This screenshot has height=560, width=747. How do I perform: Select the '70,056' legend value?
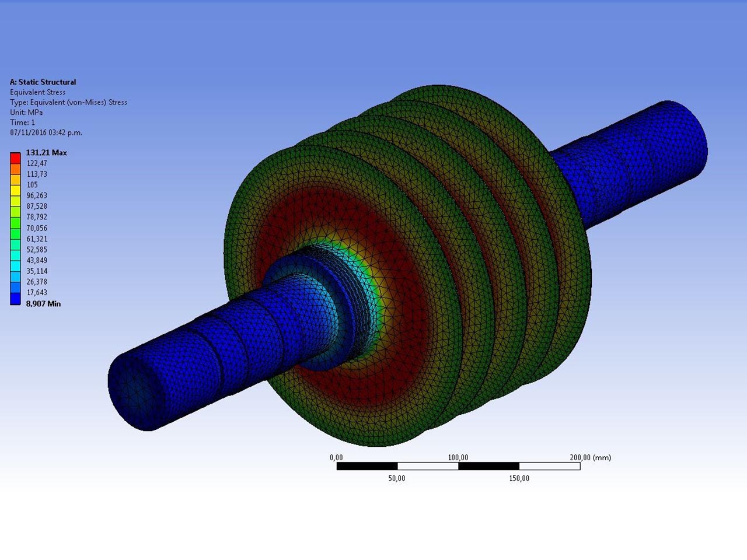point(37,228)
